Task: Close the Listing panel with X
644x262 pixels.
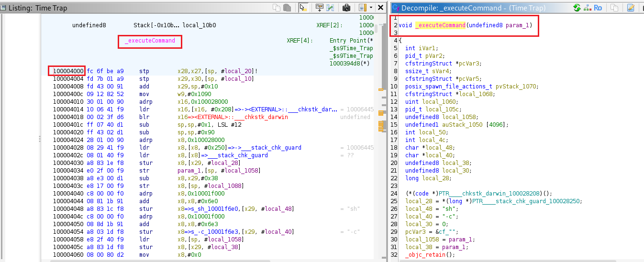Action: [380, 8]
